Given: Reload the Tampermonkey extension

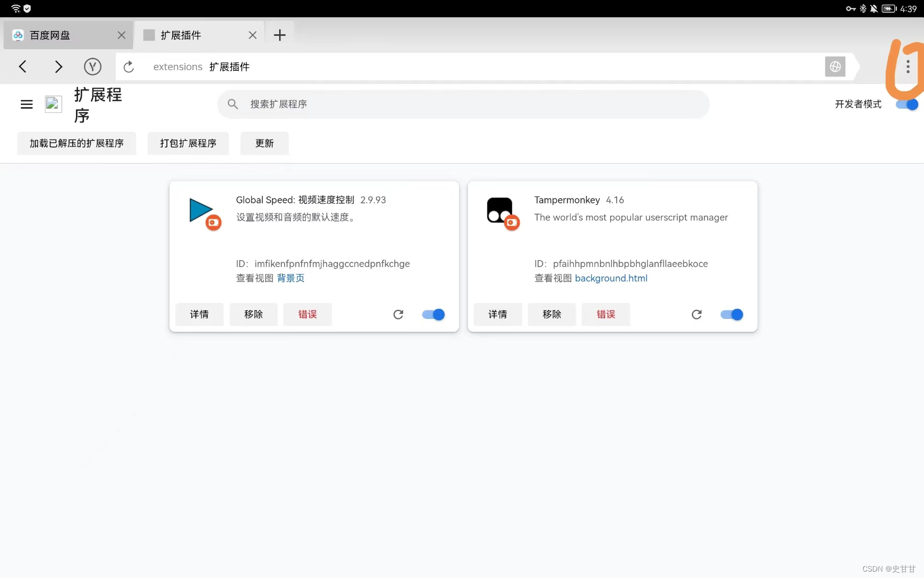Looking at the screenshot, I should 697,315.
